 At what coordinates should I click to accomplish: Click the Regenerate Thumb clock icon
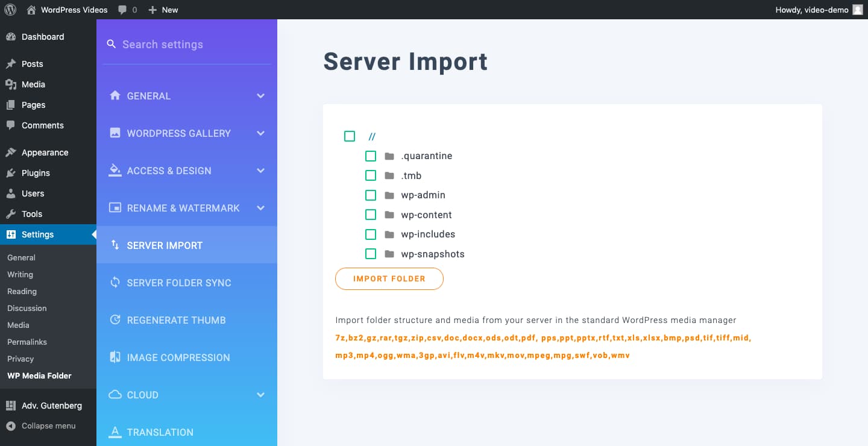coord(115,319)
